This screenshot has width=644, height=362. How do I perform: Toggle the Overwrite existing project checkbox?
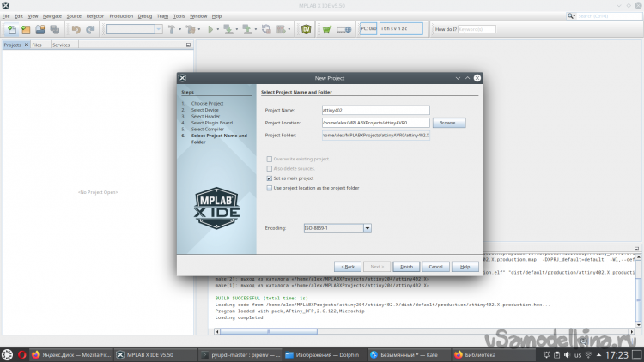270,159
